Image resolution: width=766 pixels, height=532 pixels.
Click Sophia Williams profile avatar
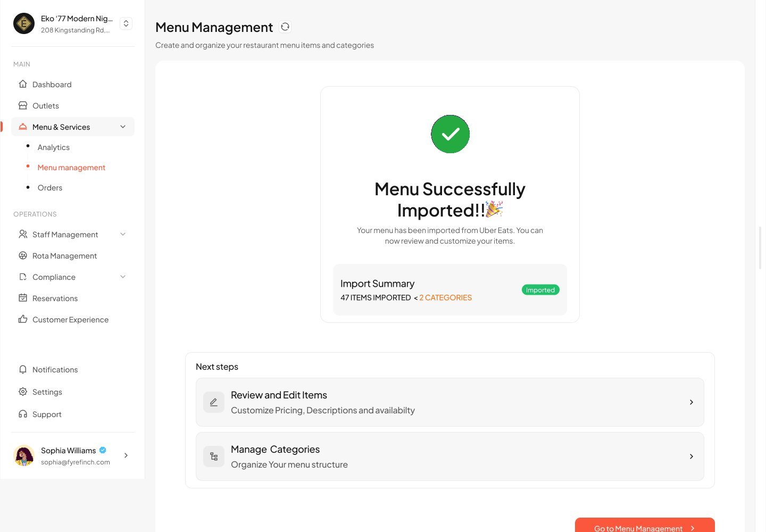[x=24, y=455]
